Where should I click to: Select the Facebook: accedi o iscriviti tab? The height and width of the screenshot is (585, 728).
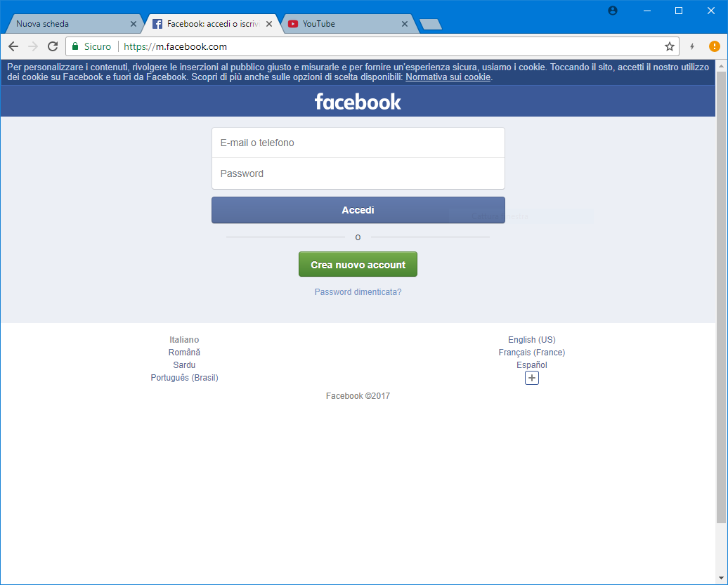click(x=213, y=24)
